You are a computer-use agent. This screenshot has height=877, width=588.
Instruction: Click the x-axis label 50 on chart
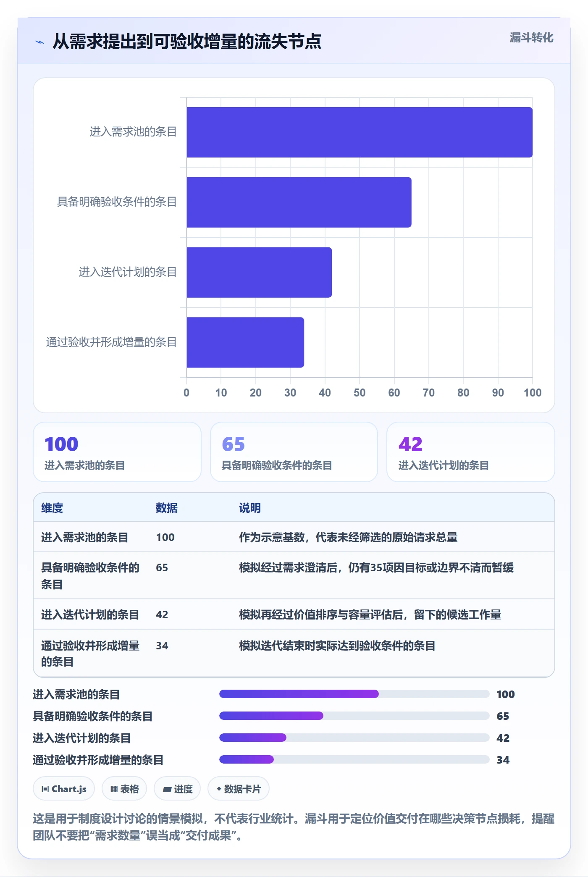(360, 393)
